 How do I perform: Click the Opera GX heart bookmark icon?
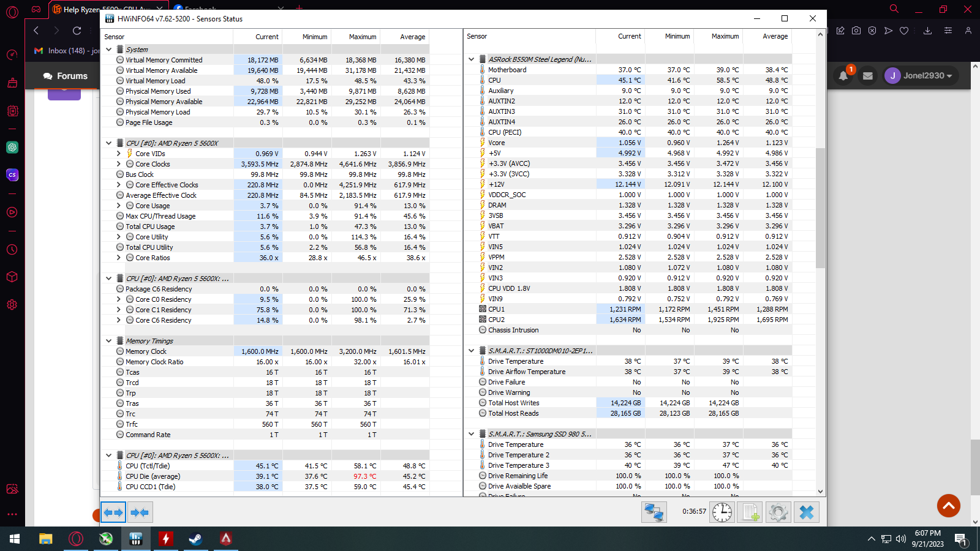tap(904, 31)
